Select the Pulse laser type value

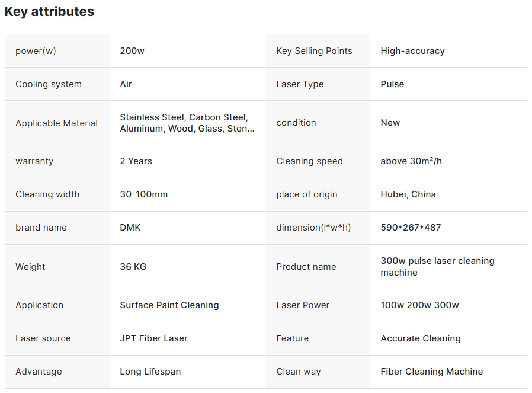click(x=392, y=84)
